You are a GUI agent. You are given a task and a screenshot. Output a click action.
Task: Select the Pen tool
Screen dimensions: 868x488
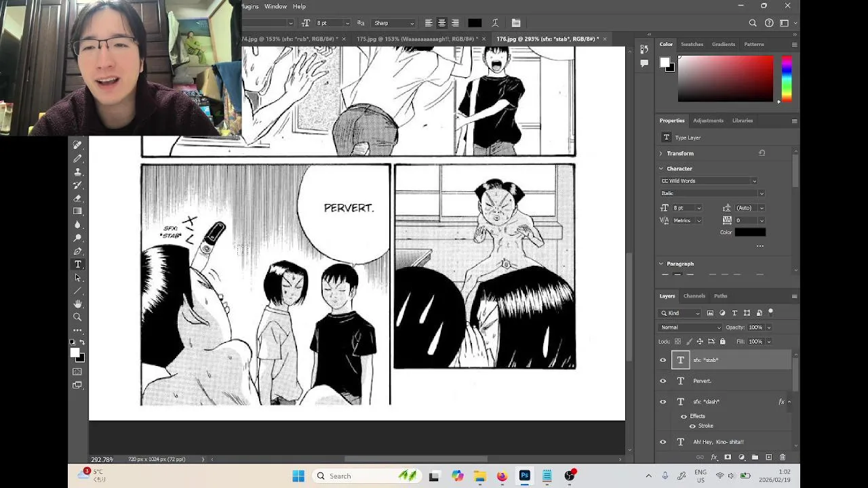tap(77, 251)
